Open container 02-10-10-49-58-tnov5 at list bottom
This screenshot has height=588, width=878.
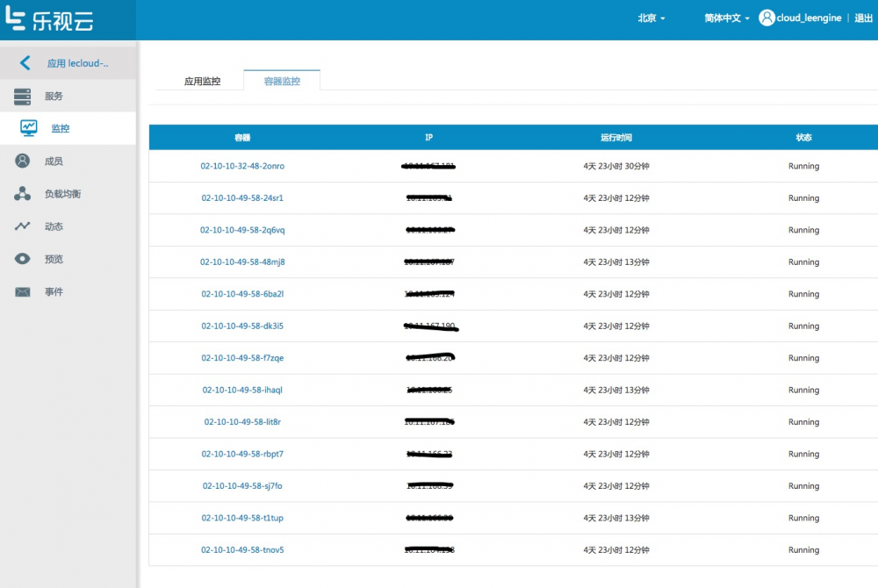243,549
